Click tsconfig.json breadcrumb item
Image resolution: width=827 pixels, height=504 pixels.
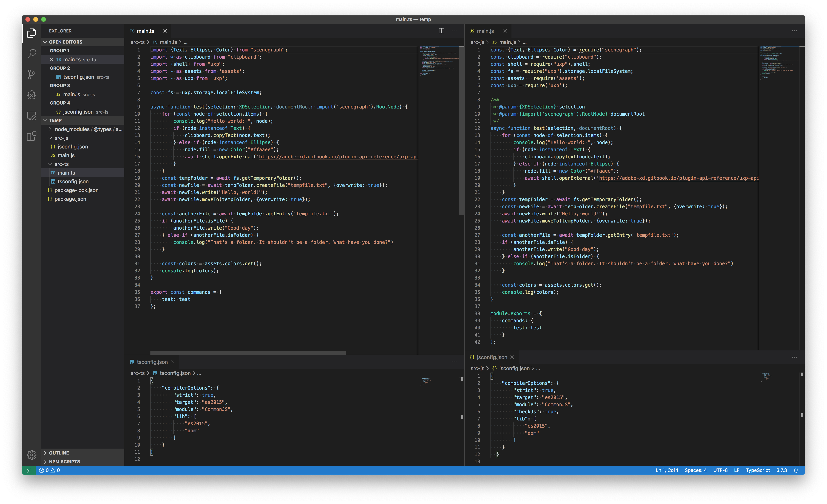[x=171, y=373]
